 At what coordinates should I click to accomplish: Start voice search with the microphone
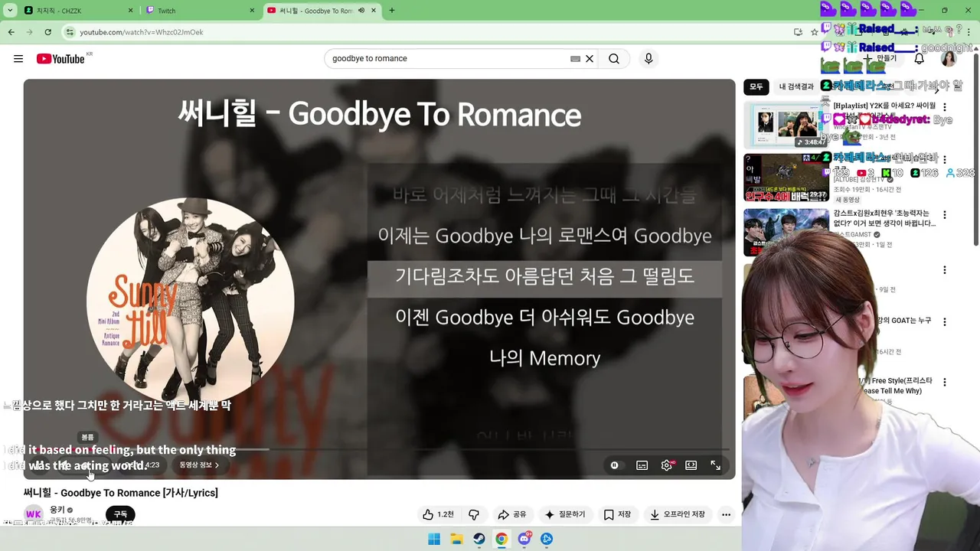click(x=648, y=59)
